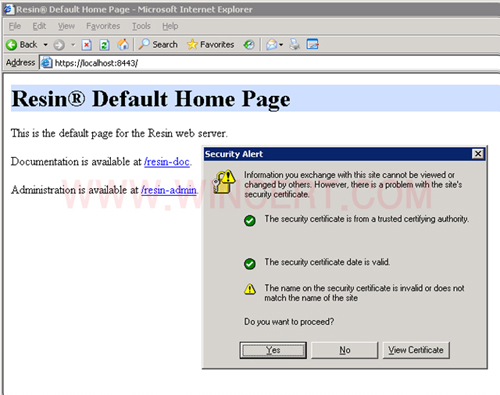
Task: Open the File menu
Action: [15, 26]
